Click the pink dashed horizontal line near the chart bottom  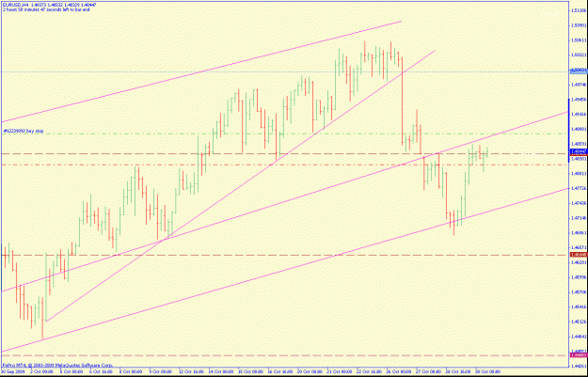(x=284, y=355)
